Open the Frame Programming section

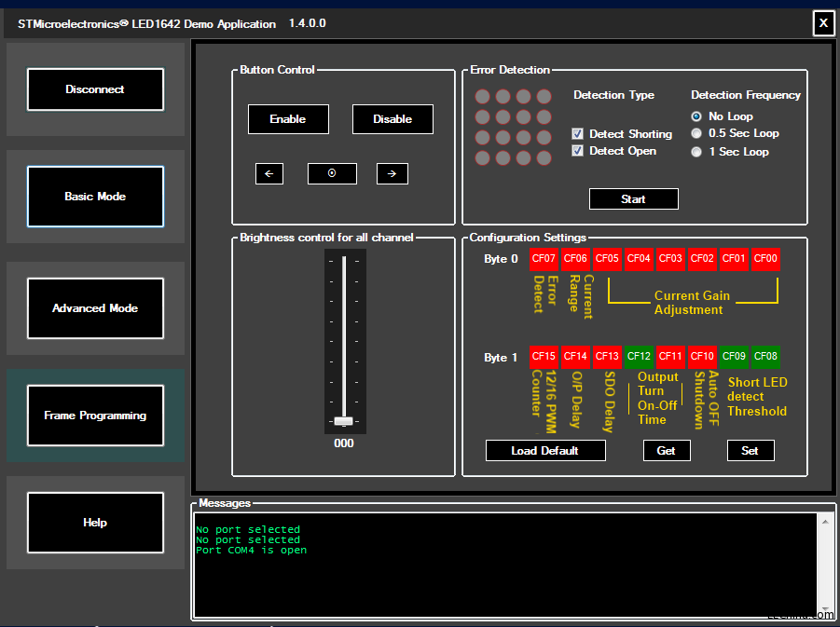coord(95,416)
